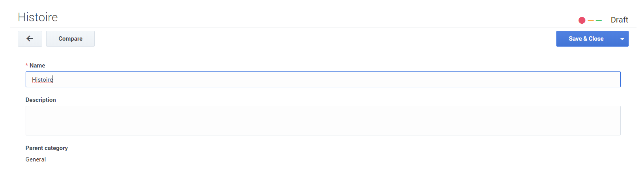The height and width of the screenshot is (182, 644).
Task: Click the Draft status label
Action: point(619,20)
